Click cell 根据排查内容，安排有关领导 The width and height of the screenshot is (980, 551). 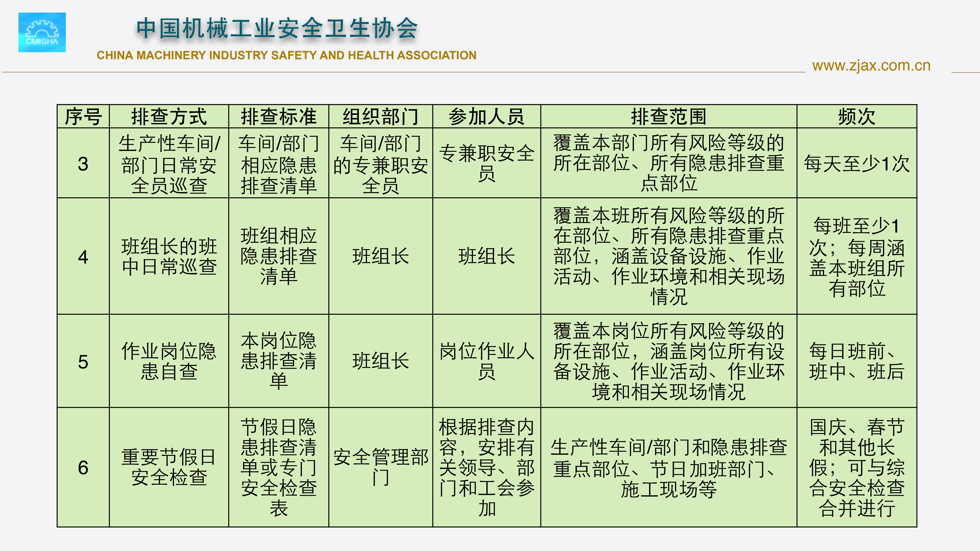tap(487, 467)
